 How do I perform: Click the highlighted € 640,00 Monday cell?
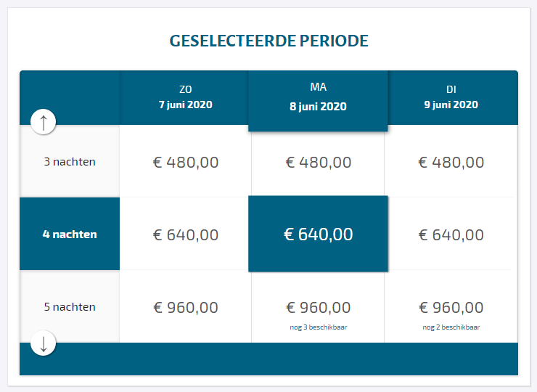[318, 234]
